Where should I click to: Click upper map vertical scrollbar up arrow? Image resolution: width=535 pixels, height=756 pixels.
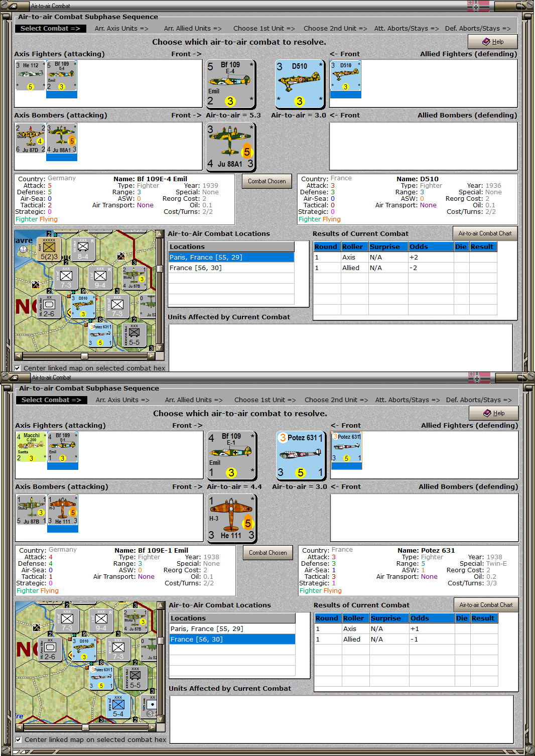coord(160,234)
